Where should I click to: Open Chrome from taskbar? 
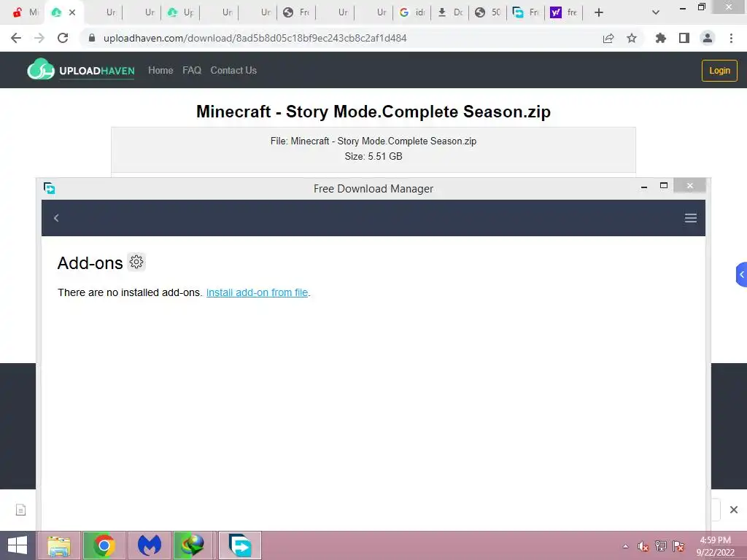pos(104,545)
